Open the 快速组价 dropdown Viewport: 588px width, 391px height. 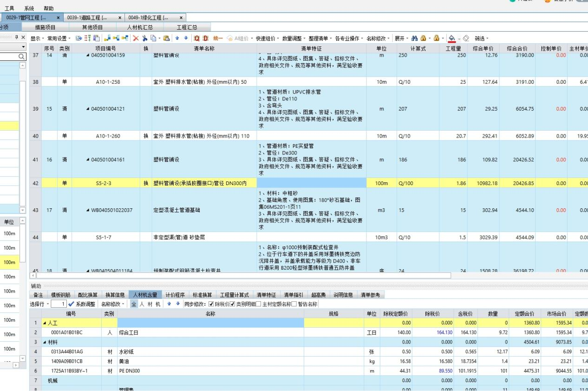coord(268,39)
